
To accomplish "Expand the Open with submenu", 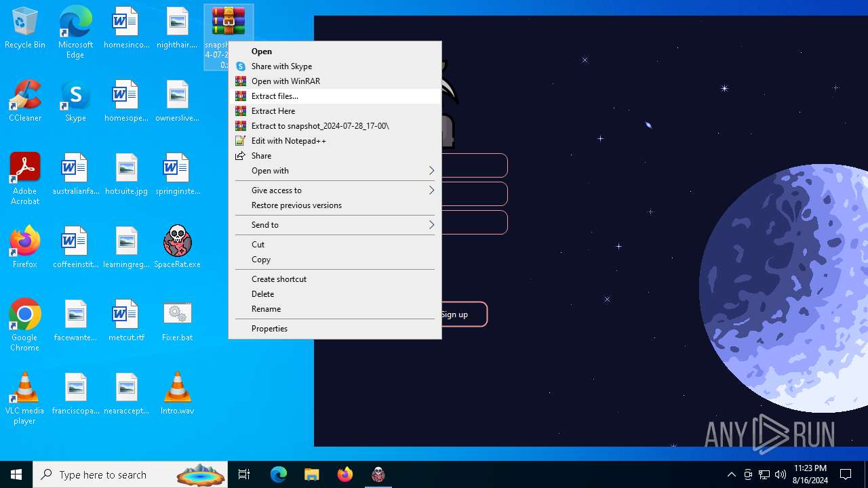I will click(x=335, y=171).
